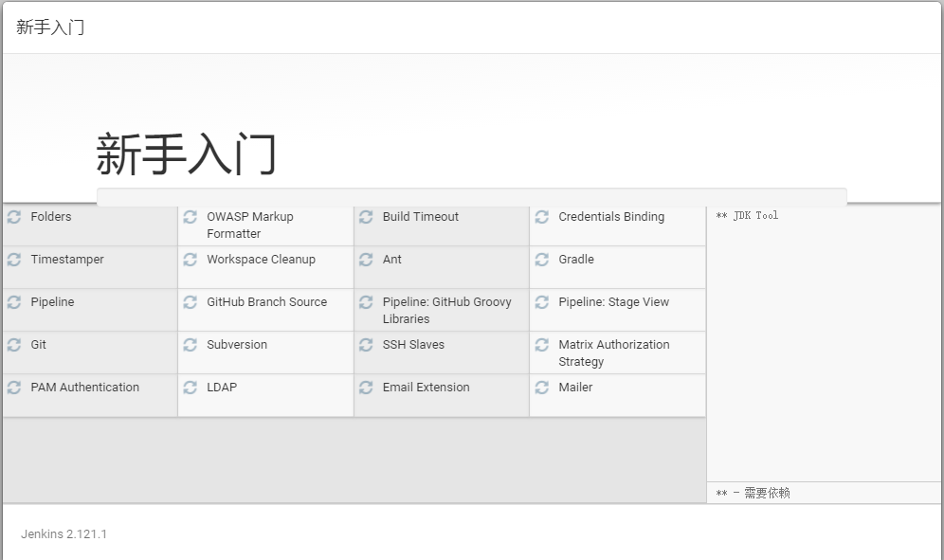Click the refresh icon beside Gradle
The height and width of the screenshot is (560, 944).
pos(542,260)
